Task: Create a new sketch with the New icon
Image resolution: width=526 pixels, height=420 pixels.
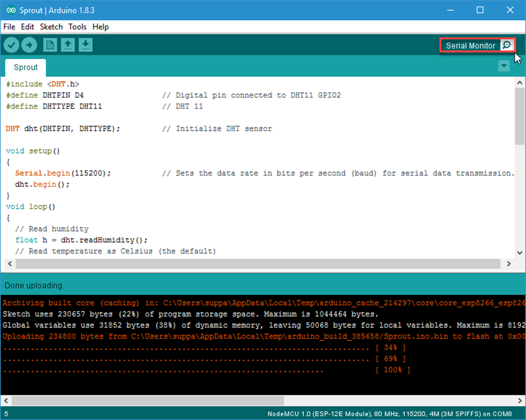Action: pos(50,45)
